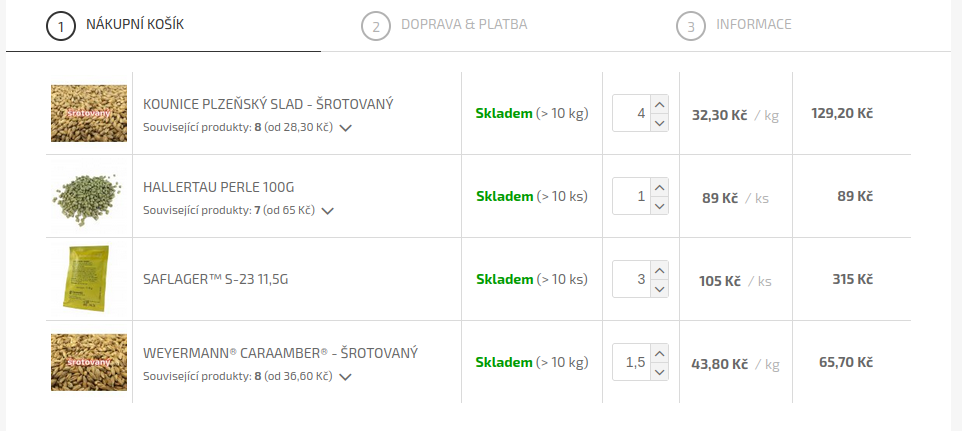Screen dimensions: 962x431
Task: Switch to Informace step
Action: (753, 25)
